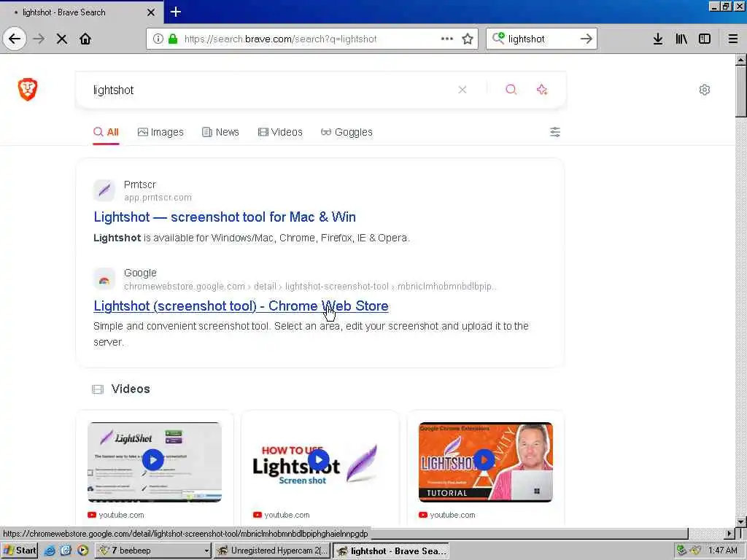The height and width of the screenshot is (560, 747).
Task: Launch Windows Media Player from quick launch
Action: click(83, 551)
